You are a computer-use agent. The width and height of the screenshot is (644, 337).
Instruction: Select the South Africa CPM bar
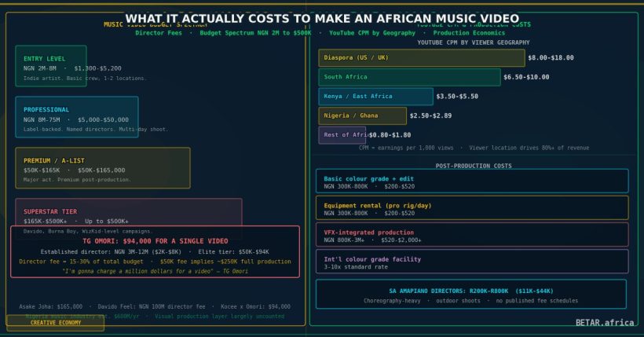tap(409, 77)
